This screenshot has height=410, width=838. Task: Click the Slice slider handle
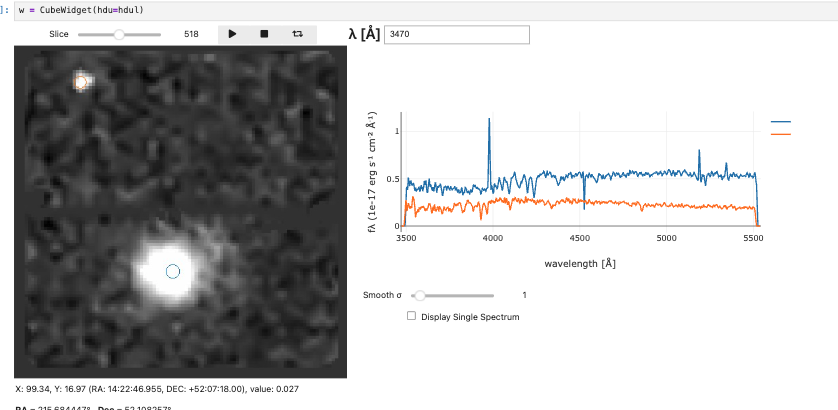pos(119,34)
